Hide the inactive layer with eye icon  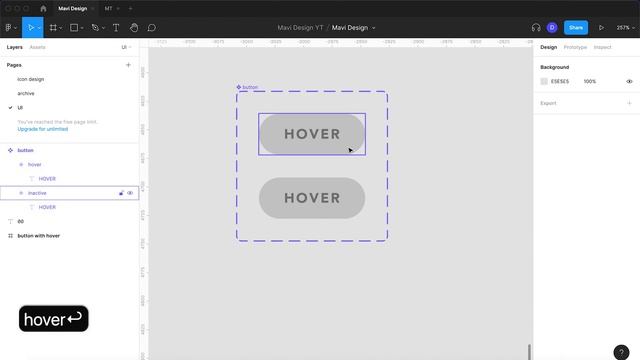[x=130, y=193]
